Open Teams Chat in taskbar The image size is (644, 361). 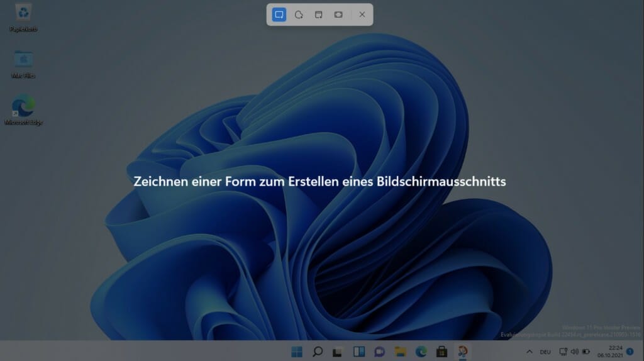(379, 352)
